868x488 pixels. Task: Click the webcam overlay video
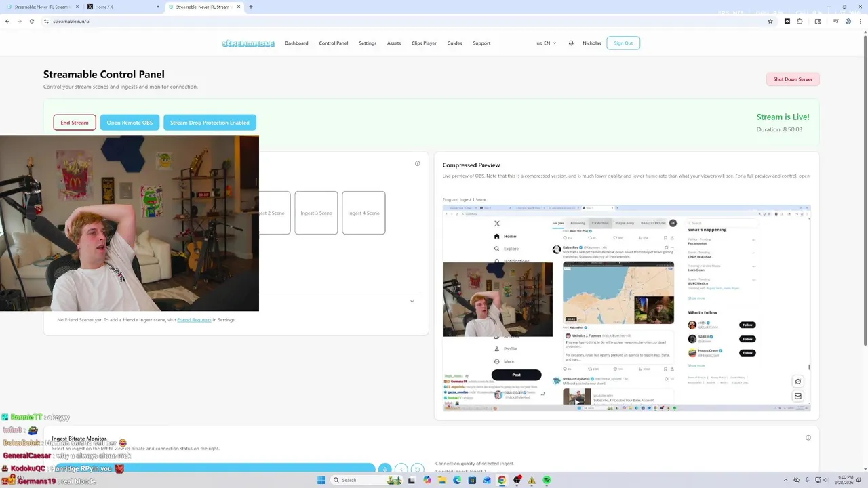point(130,223)
